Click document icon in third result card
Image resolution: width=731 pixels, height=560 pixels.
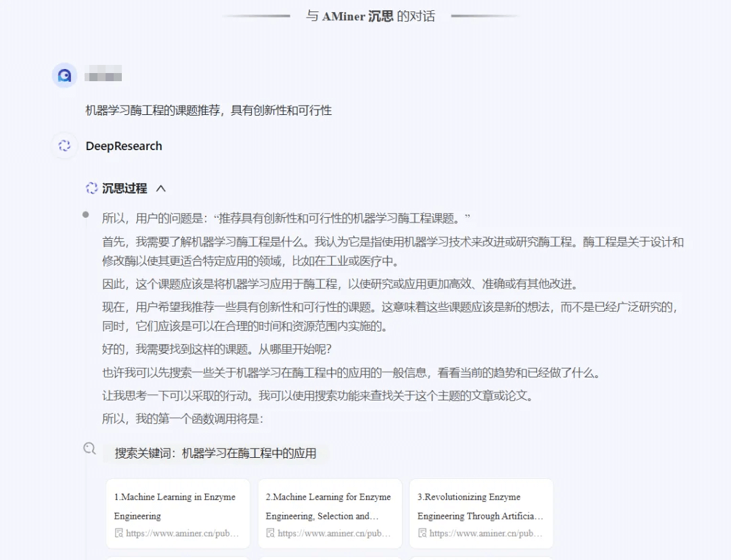[x=422, y=533]
